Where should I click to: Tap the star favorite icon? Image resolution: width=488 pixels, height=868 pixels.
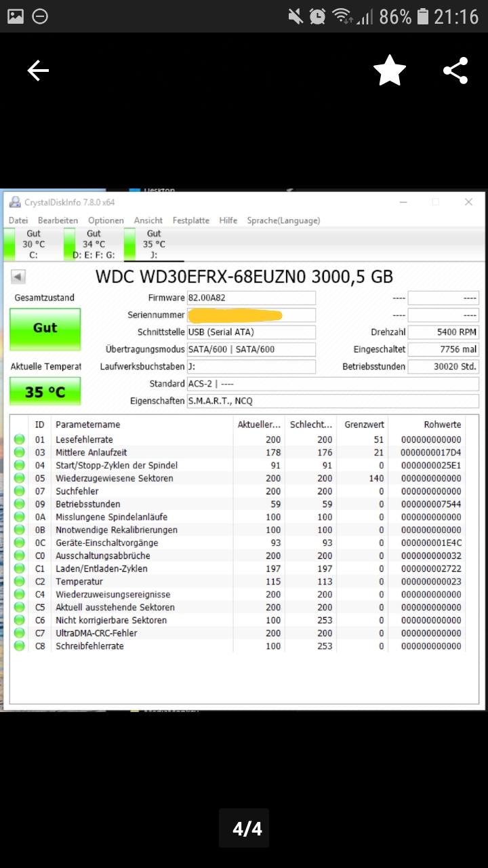390,71
